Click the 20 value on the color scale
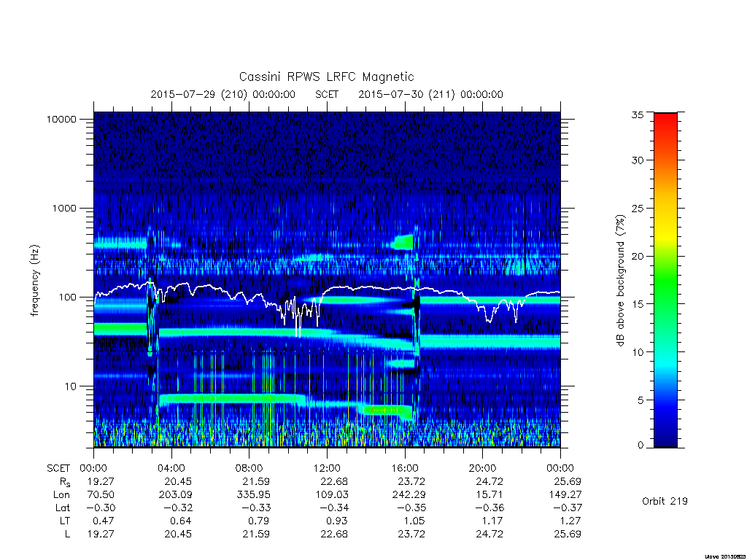This screenshot has width=747, height=560. click(637, 256)
